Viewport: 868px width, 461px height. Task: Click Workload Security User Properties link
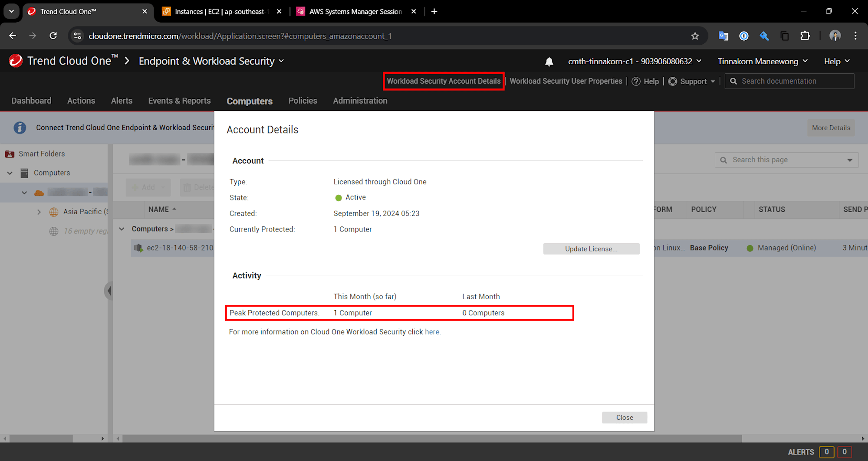pos(566,81)
